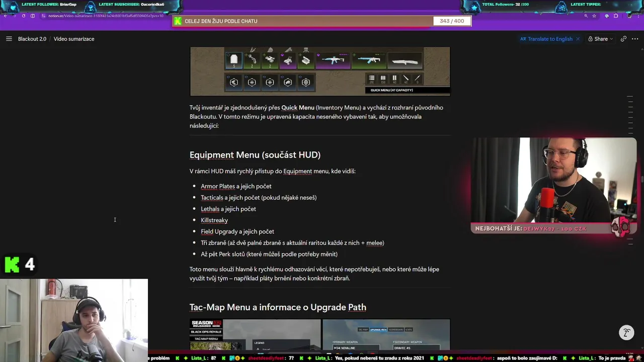Click bold Quick Menu text in paragraph
Screen dimensions: 644x362
(297, 107)
